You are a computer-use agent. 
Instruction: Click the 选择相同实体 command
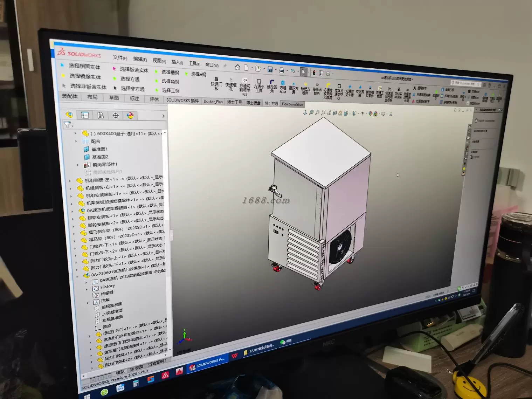tap(84, 66)
